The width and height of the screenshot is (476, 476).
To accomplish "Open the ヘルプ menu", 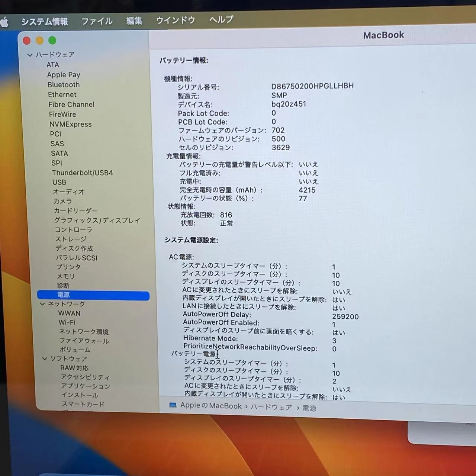I will click(220, 20).
